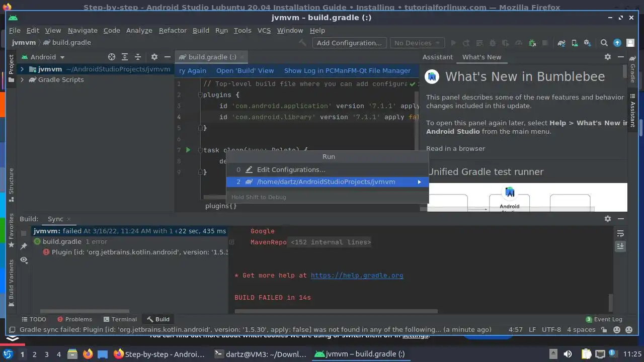The width and height of the screenshot is (644, 362).
Task: Click the Add Configuration button
Action: (349, 43)
